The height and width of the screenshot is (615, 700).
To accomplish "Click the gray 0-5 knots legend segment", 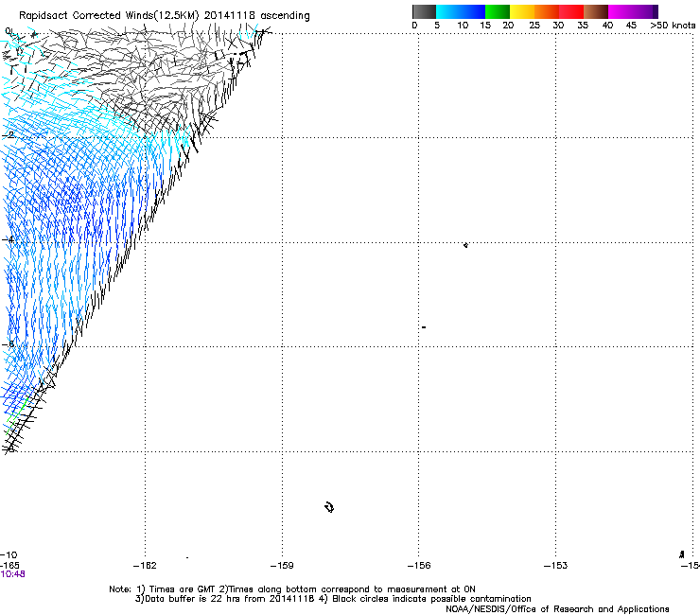I will point(424,11).
